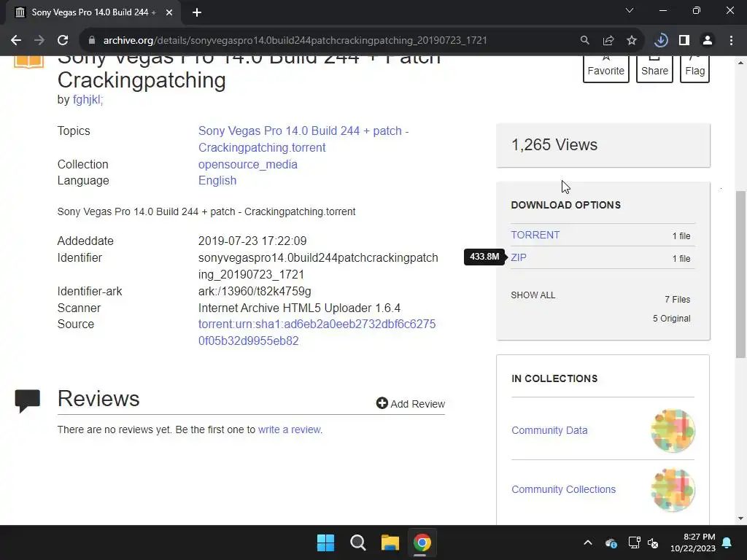Click the Internet Archive HTML5 Uploader 1.6.4 text
The image size is (747, 560).
(299, 308)
